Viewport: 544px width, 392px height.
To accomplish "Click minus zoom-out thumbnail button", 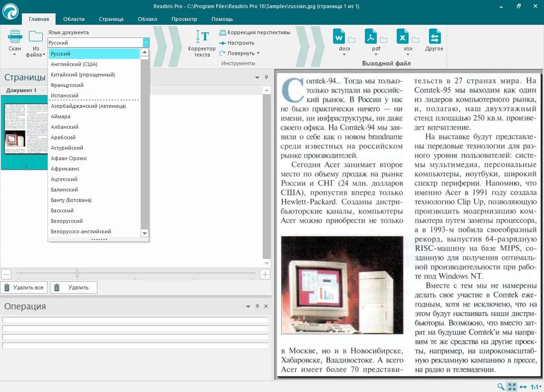I will 6,274.
